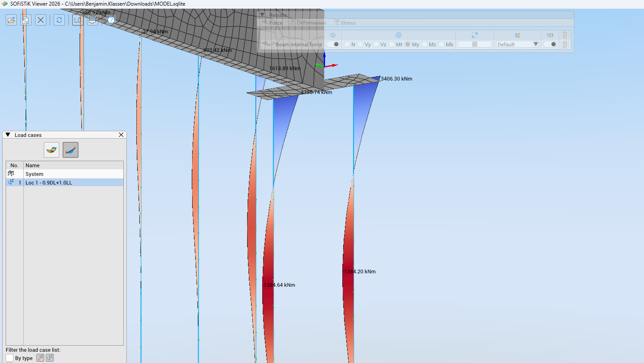Open the LC load case toolbar button

click(78, 20)
